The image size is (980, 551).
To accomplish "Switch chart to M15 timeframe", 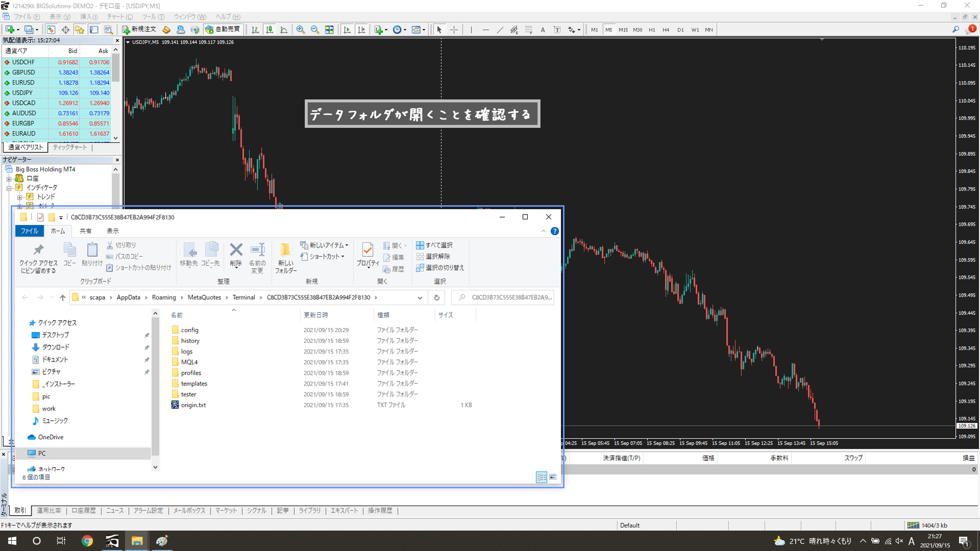I will pos(623,30).
